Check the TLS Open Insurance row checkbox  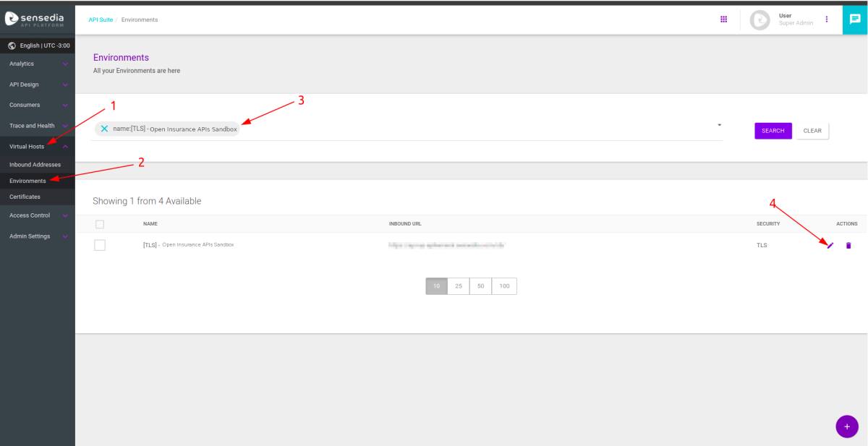(x=100, y=245)
